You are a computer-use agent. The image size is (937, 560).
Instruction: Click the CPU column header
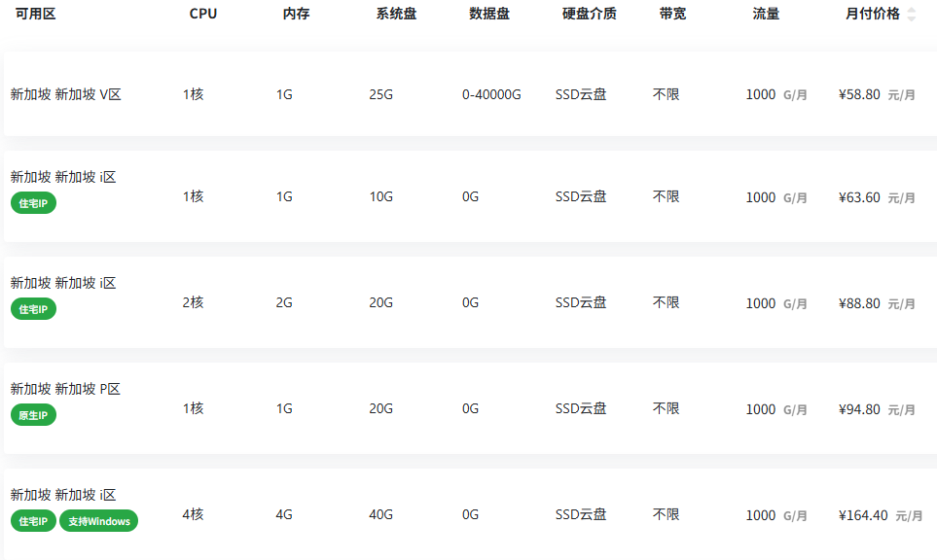[x=203, y=14]
